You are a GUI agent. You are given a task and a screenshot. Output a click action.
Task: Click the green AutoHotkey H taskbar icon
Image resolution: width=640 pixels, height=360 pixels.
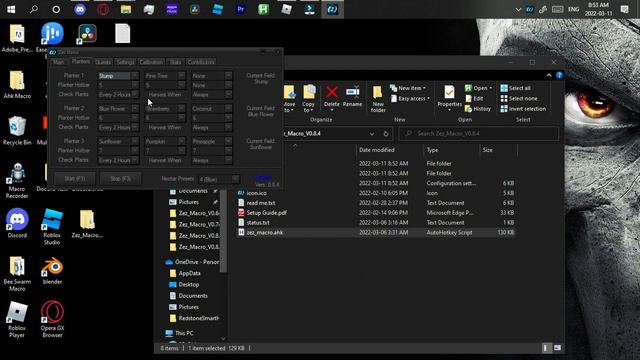point(264,9)
